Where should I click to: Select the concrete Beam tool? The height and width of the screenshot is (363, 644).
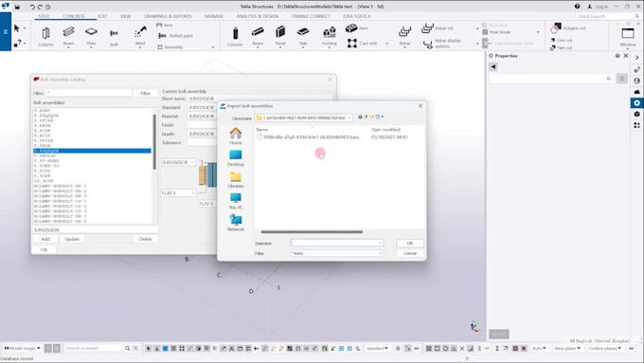pyautogui.click(x=258, y=36)
